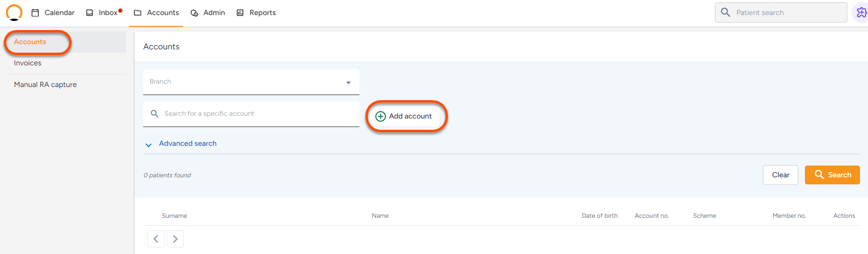Screen dimensions: 868x254
Task: Open Inbox with the notification dot
Action: (x=104, y=13)
